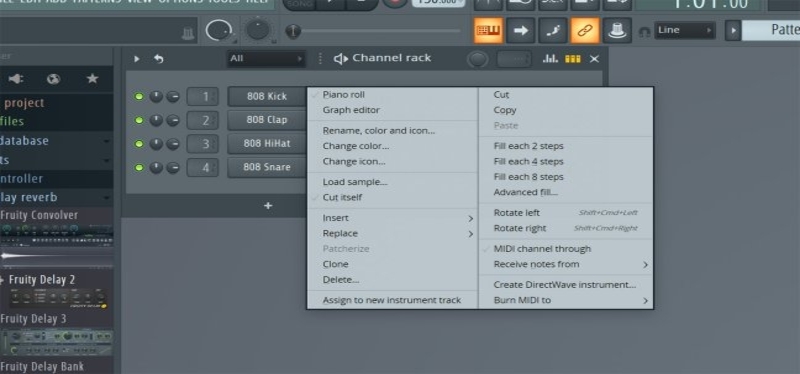Click the speaker icon in browser tabs
The height and width of the screenshot is (374, 800).
tap(16, 79)
